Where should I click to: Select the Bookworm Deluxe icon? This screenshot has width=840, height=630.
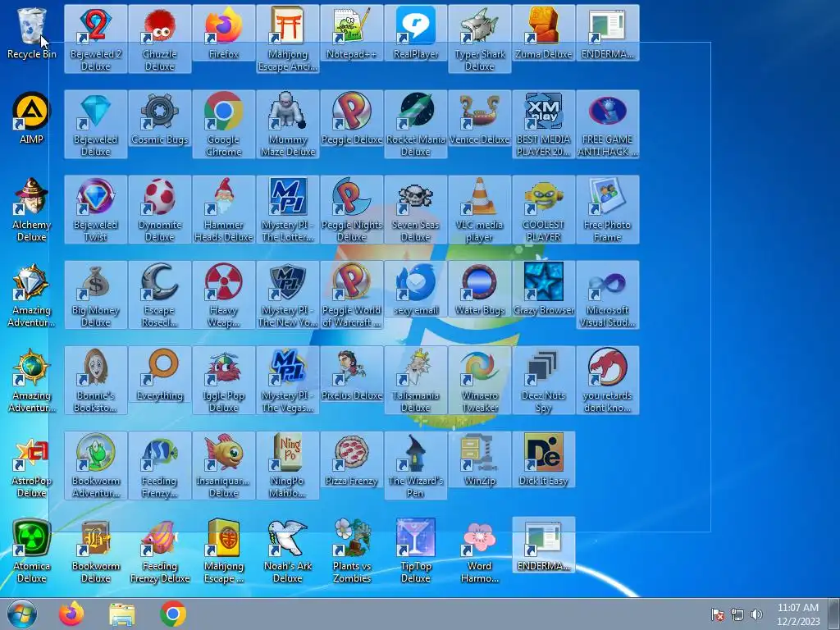click(x=95, y=551)
